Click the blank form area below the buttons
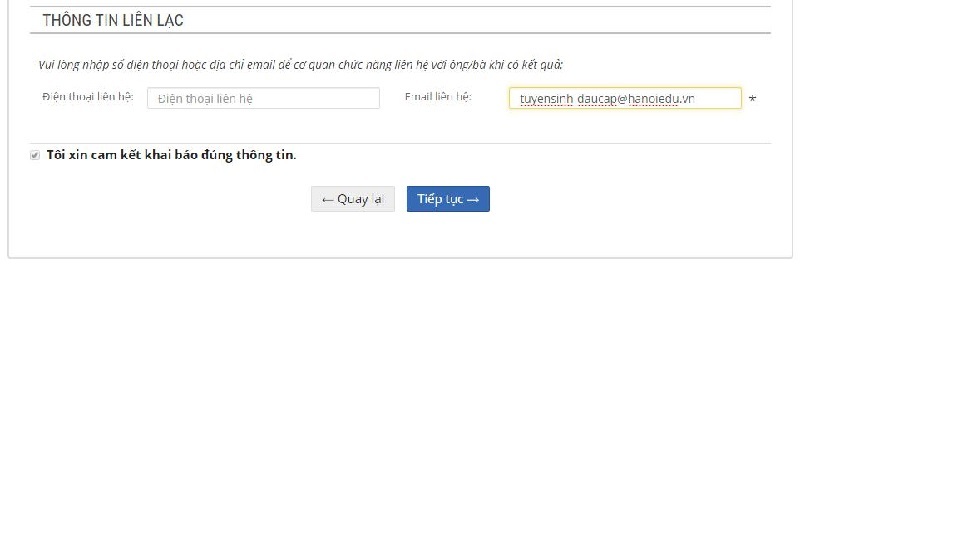Image resolution: width=962 pixels, height=558 pixels. point(400,235)
